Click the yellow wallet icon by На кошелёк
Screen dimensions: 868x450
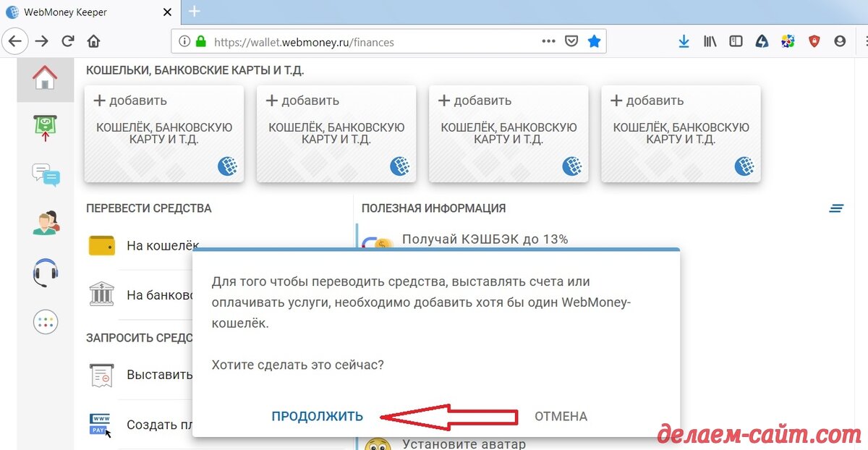102,245
